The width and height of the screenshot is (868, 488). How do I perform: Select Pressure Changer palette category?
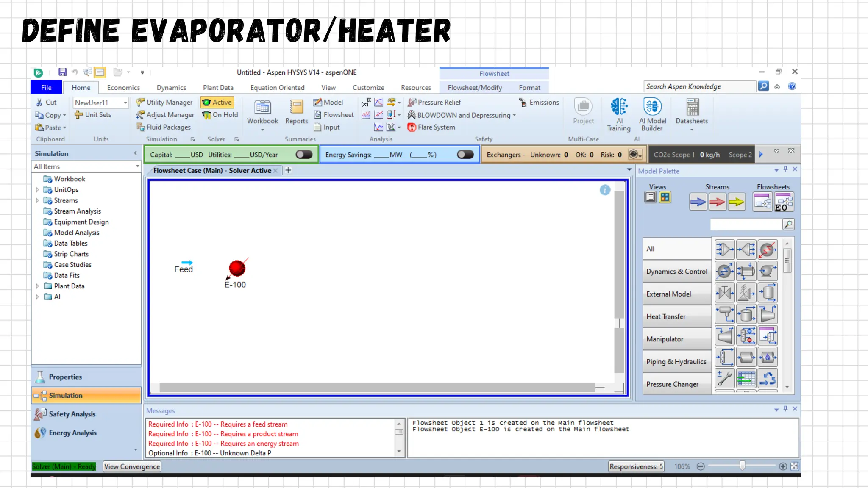coord(677,384)
